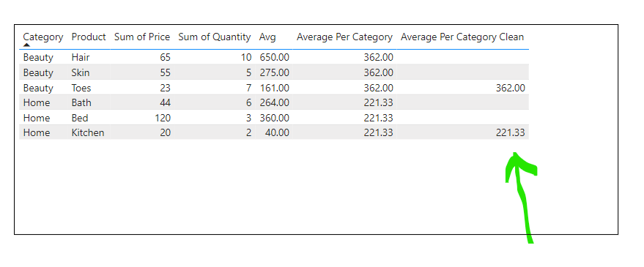644x267 pixels.
Task: Click the Avg value 275.00
Action: pos(274,72)
